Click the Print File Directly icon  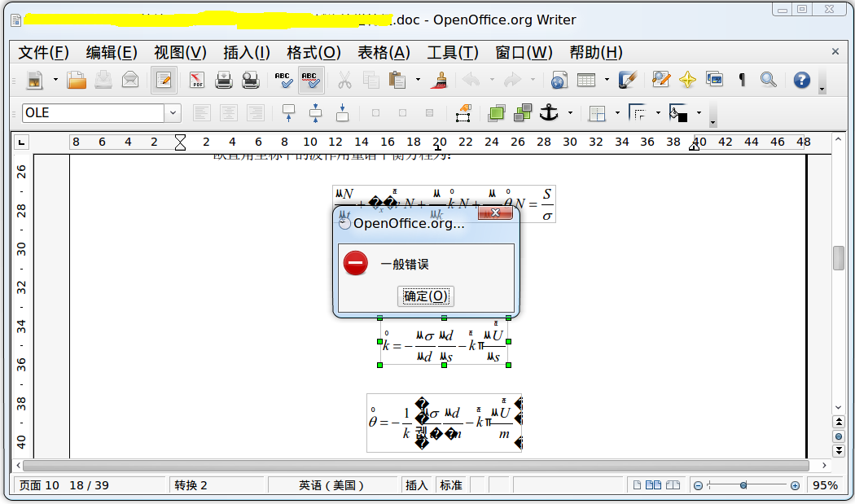point(224,80)
